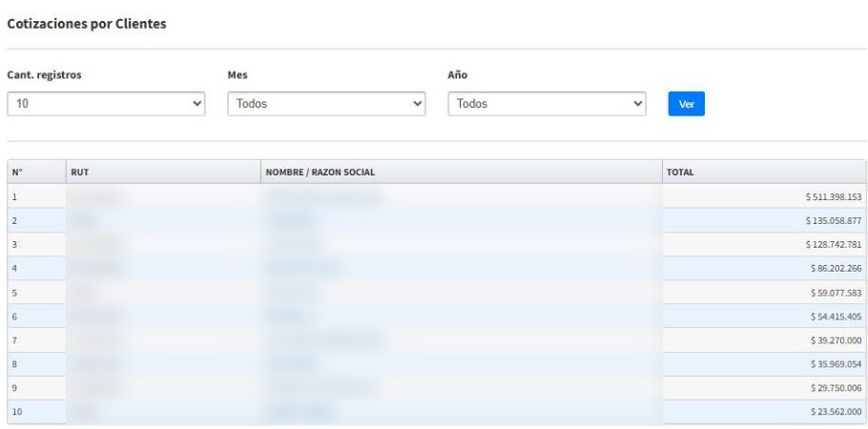868x429 pixels.
Task: Select the total $ 54.415.405
Action: pos(836,317)
